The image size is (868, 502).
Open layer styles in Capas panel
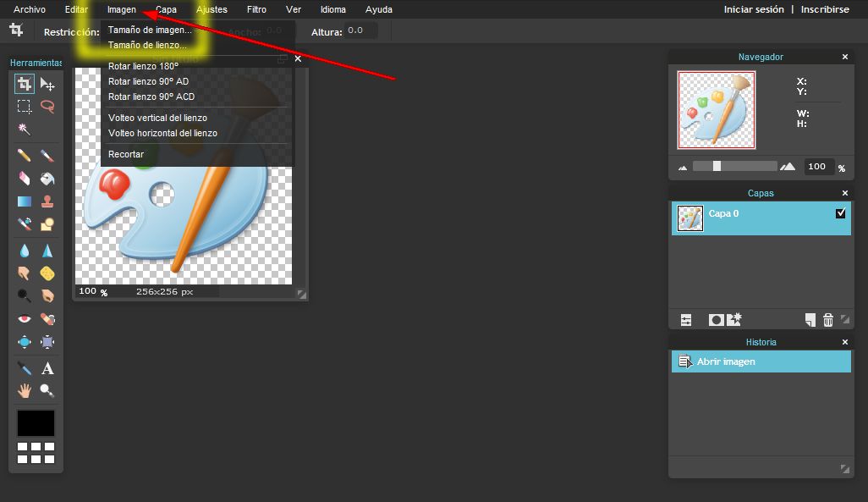(734, 319)
